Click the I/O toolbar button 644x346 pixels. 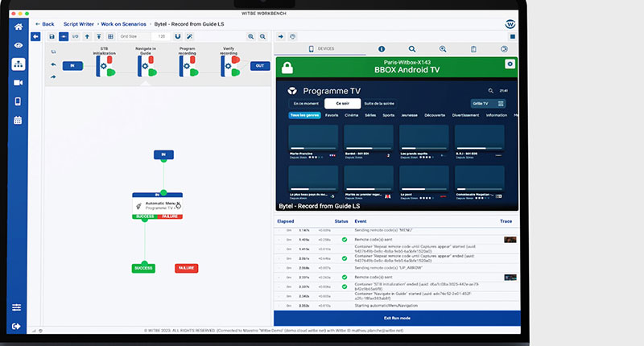[x=76, y=36]
